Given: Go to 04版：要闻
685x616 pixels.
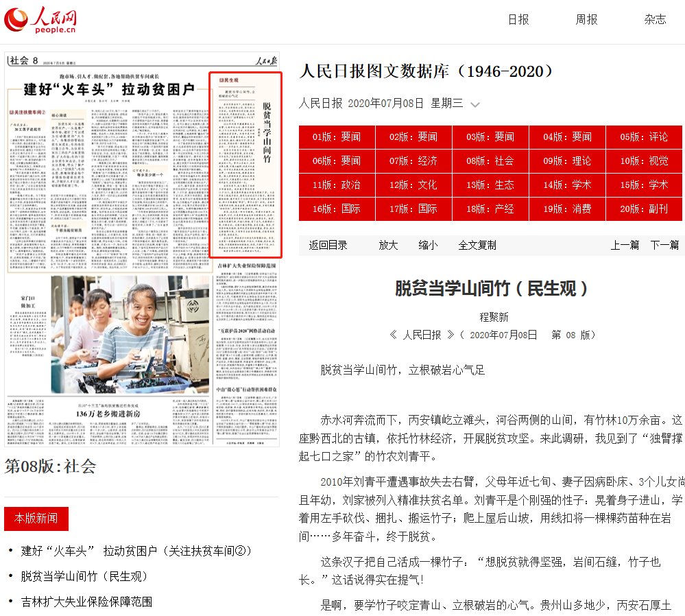Looking at the screenshot, I should [568, 137].
